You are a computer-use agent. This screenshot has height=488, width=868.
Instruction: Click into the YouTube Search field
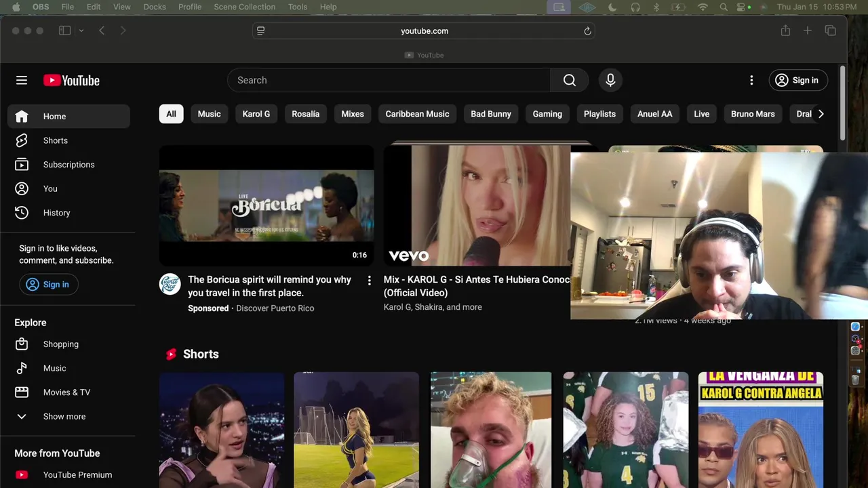point(389,80)
